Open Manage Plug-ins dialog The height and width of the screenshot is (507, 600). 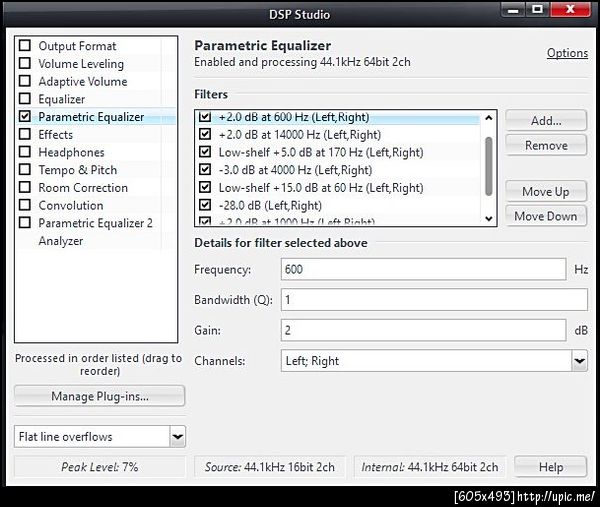click(x=99, y=396)
